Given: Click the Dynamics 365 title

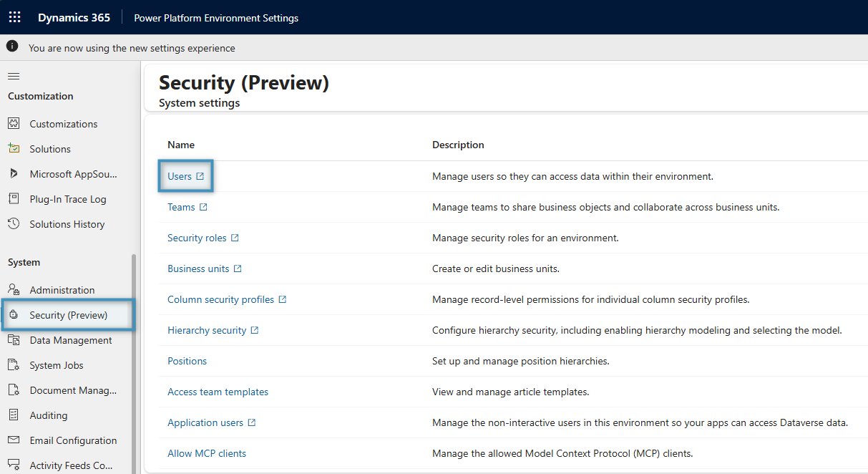Looking at the screenshot, I should click(x=74, y=17).
